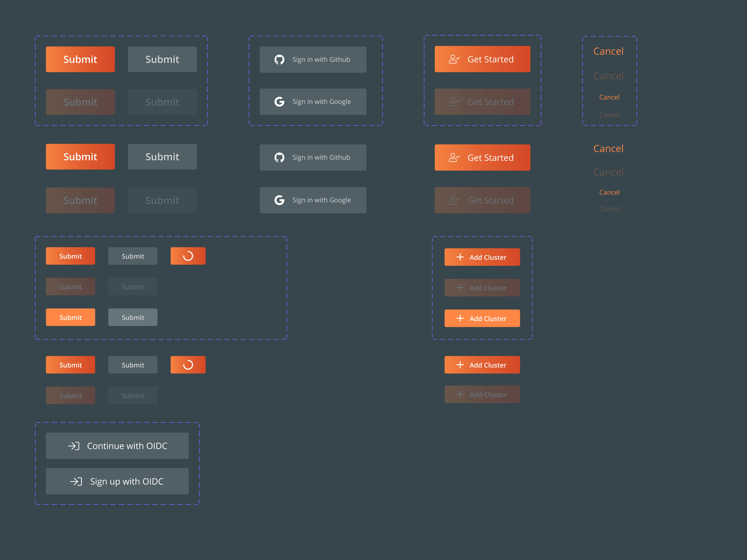Click the Github icon on the unframed Github button

[279, 157]
